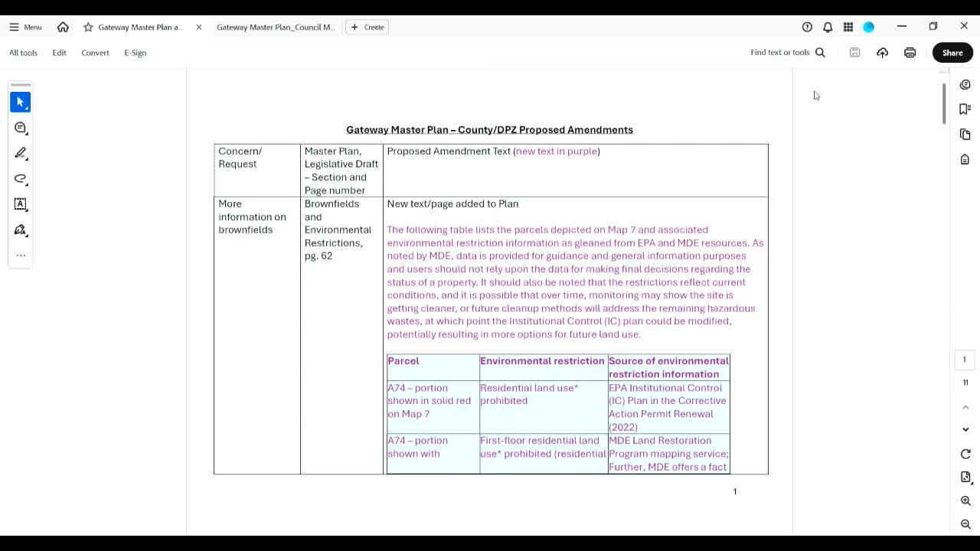Zoom out of the page
The height and width of the screenshot is (551, 980).
click(965, 524)
